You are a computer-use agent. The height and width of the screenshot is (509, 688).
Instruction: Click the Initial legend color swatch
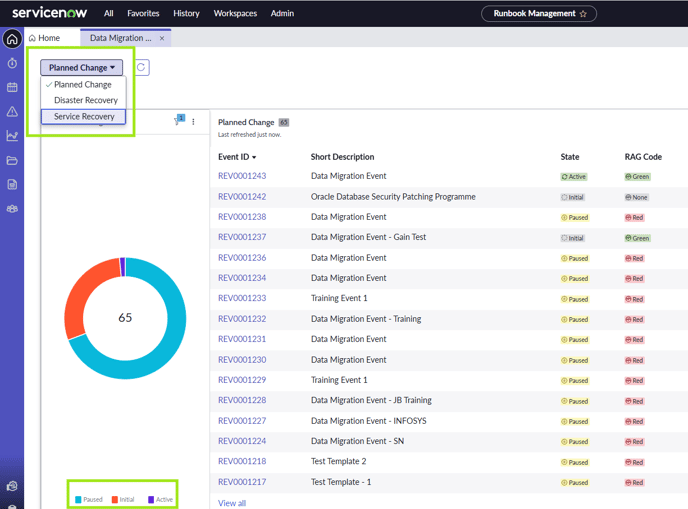coord(115,499)
